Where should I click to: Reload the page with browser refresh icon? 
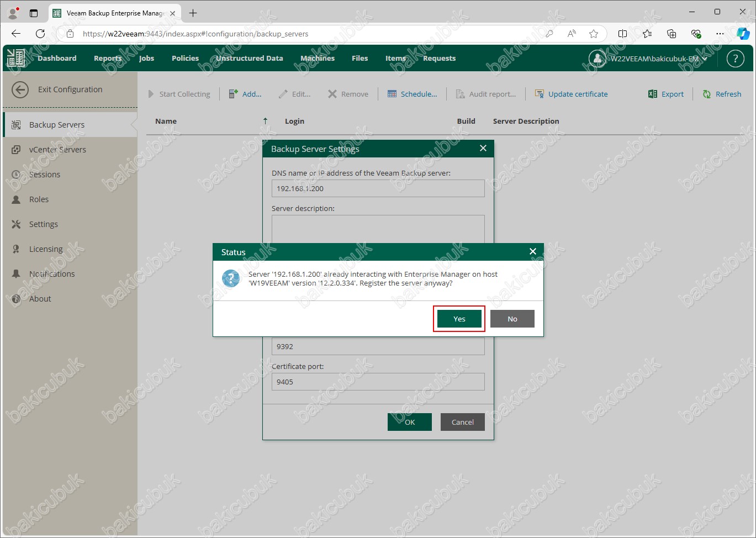(40, 34)
